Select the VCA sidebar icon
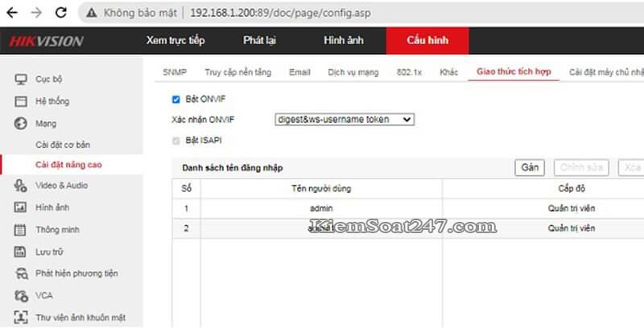Viewport: 644px width, 332px height. pos(21,296)
